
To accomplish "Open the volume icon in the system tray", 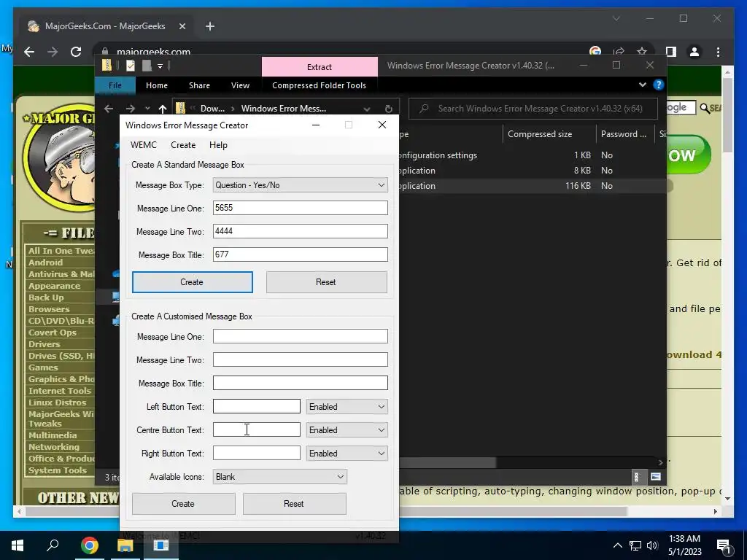I will pyautogui.click(x=652, y=545).
